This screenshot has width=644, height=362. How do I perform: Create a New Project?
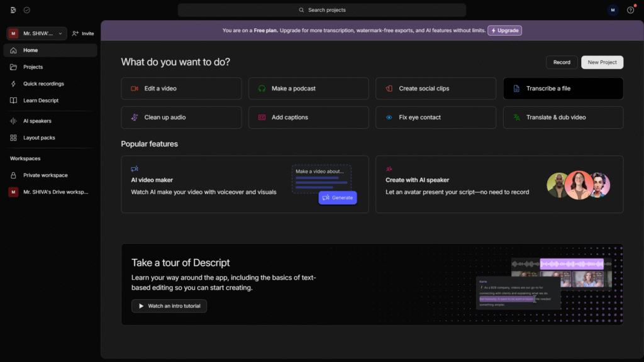point(602,62)
